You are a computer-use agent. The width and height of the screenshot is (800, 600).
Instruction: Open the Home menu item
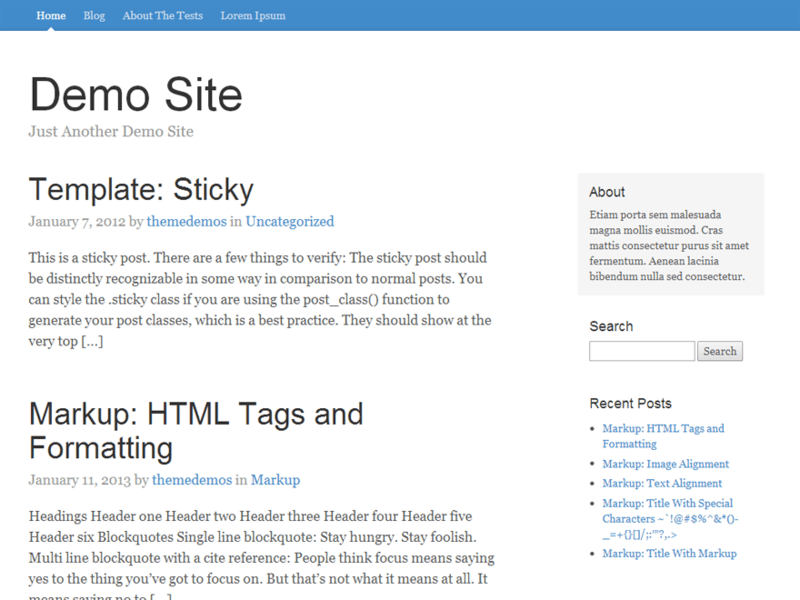(x=51, y=16)
